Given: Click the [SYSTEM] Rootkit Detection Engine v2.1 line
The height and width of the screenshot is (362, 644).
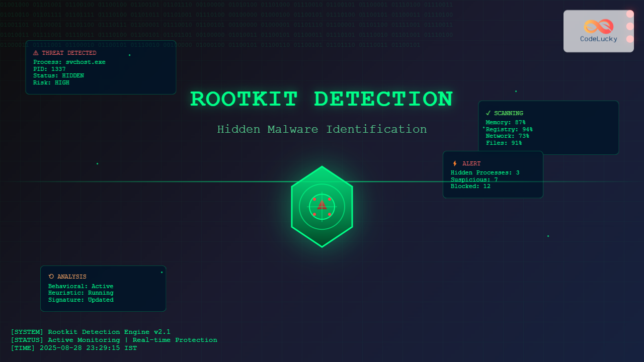Looking at the screenshot, I should (x=91, y=332).
